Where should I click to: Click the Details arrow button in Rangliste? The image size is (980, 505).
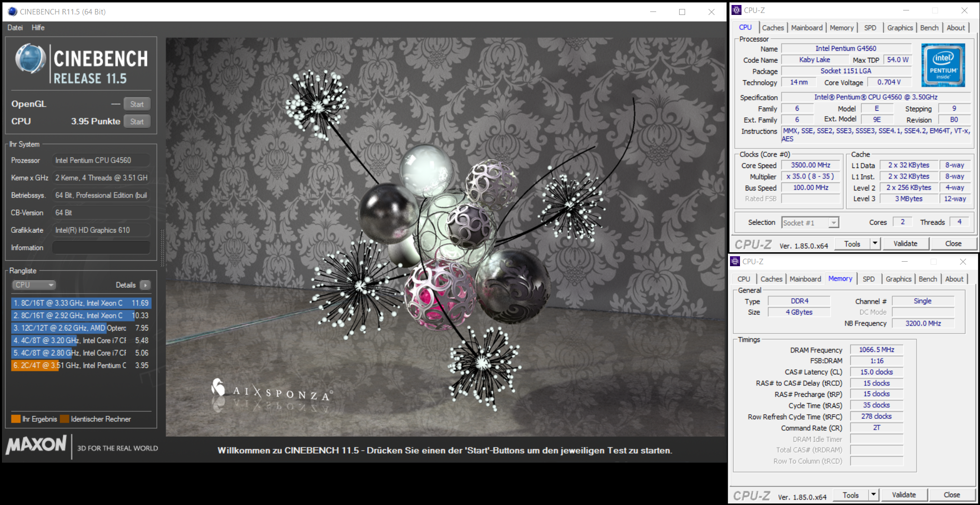point(145,285)
